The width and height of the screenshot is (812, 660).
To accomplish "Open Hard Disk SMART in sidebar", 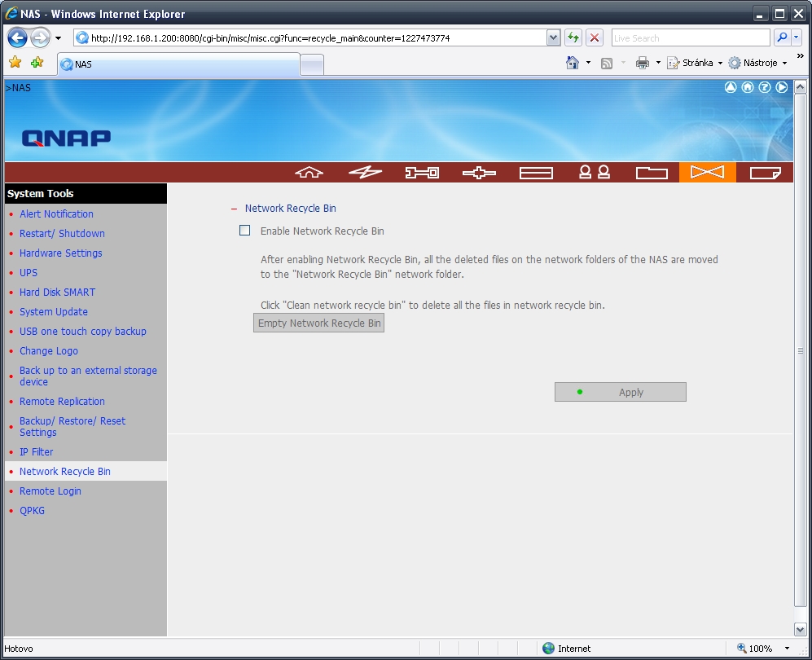I will pos(58,293).
